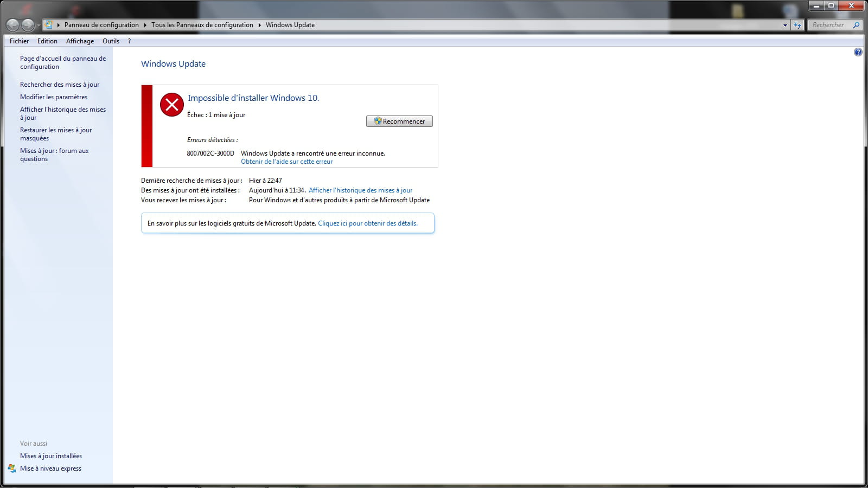The width and height of the screenshot is (868, 488).
Task: Click the red error X icon
Action: [x=172, y=105]
